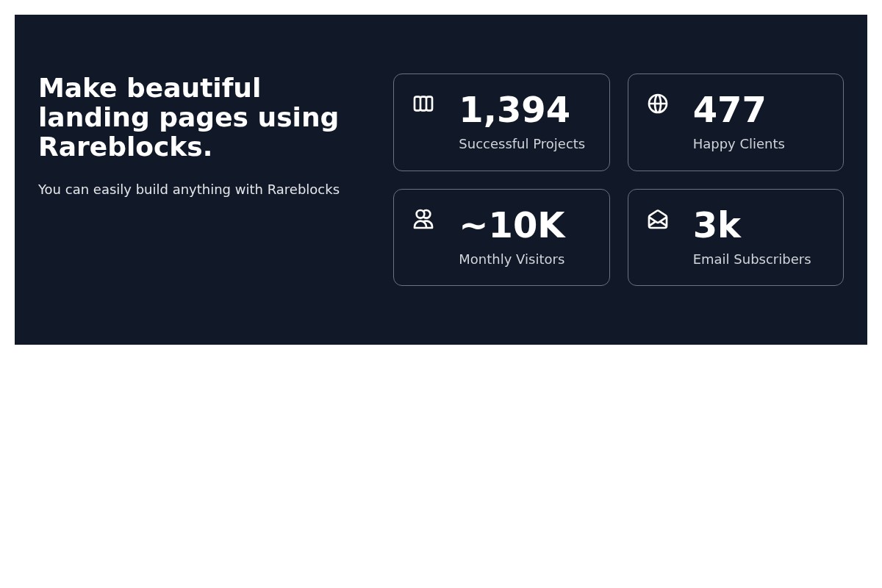Click the "landing pages using" headline line
The width and height of the screenshot is (882, 588).
(x=188, y=118)
